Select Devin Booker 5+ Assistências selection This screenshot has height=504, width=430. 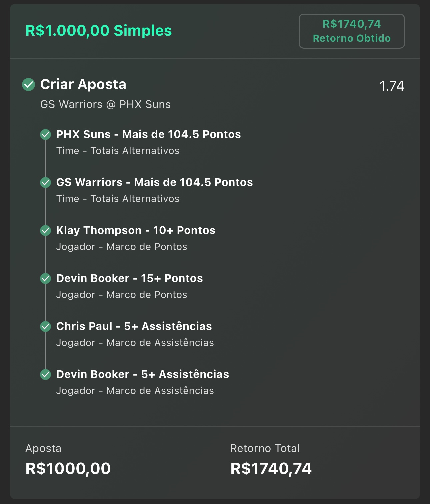(143, 374)
